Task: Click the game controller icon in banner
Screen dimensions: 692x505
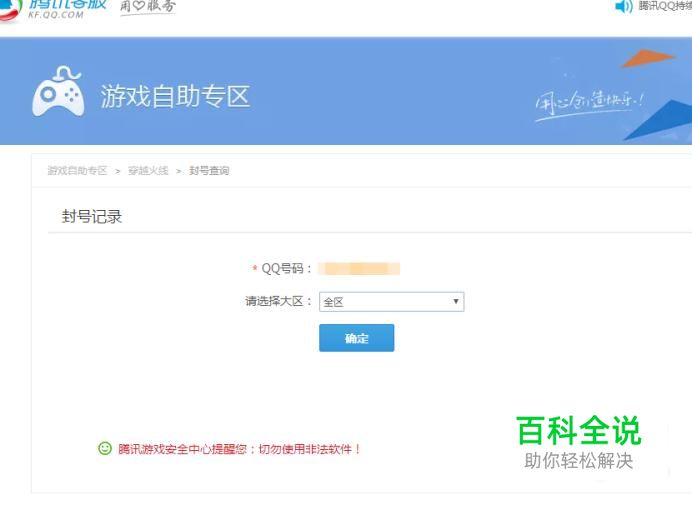Action: [x=58, y=92]
